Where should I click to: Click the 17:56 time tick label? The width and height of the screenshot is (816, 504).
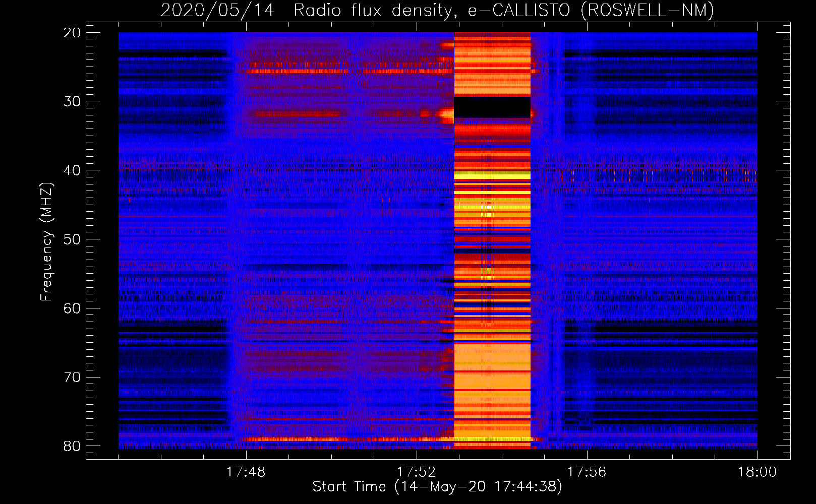click(x=587, y=472)
